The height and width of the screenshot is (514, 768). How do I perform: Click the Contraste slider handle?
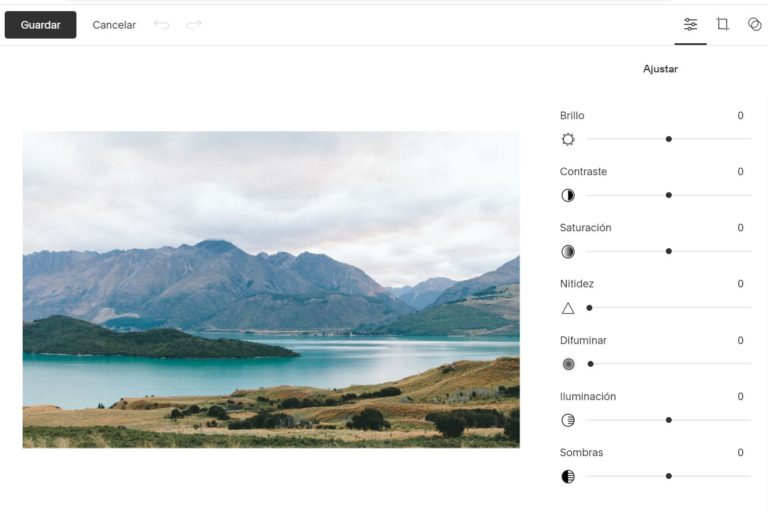pos(669,195)
